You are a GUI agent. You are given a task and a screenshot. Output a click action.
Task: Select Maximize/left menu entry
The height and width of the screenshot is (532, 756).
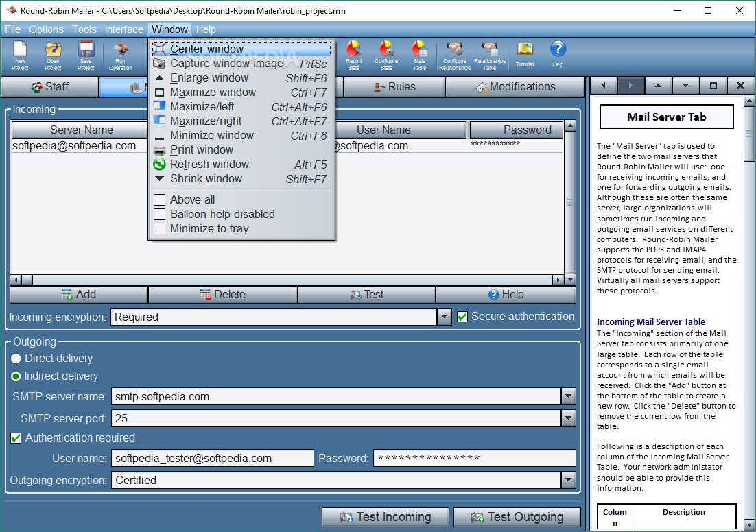(241, 107)
